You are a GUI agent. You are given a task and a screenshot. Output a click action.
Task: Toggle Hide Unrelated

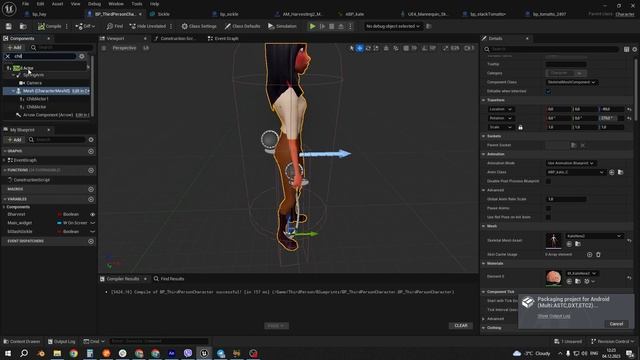click(147, 26)
